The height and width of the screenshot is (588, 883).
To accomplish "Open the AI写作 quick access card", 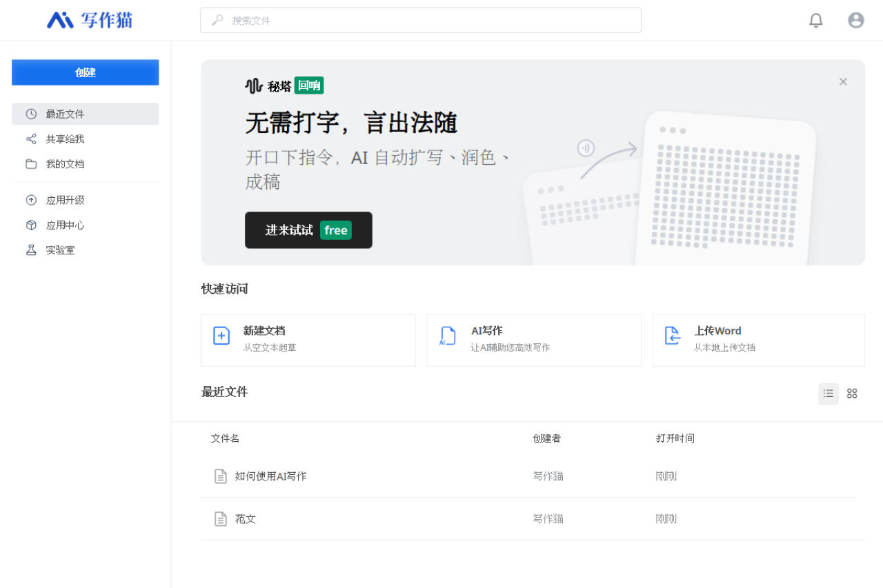I will point(534,341).
